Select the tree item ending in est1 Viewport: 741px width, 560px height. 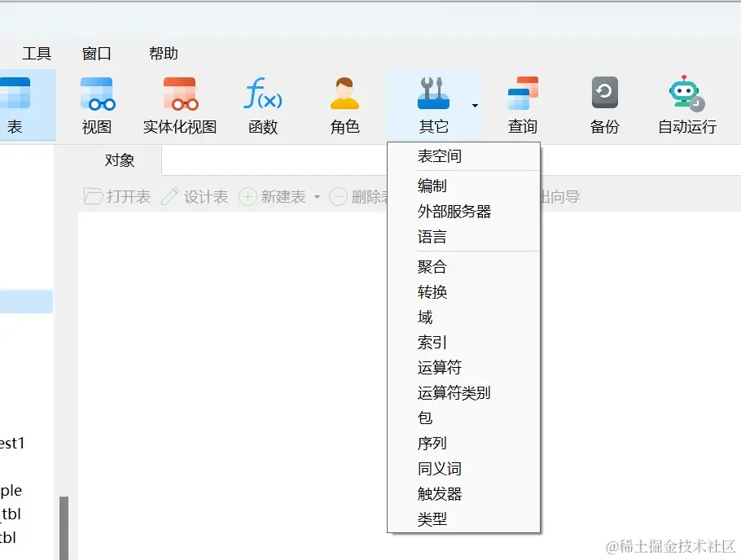(12, 444)
